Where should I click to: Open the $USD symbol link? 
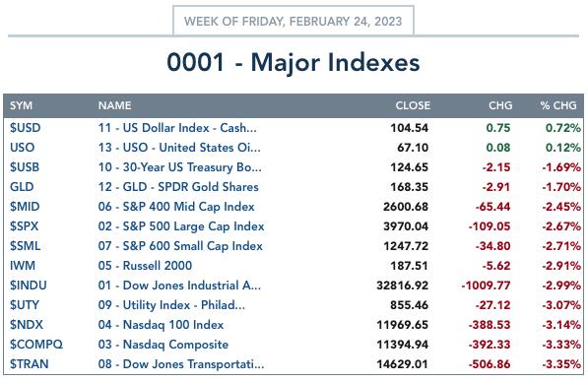[26, 128]
